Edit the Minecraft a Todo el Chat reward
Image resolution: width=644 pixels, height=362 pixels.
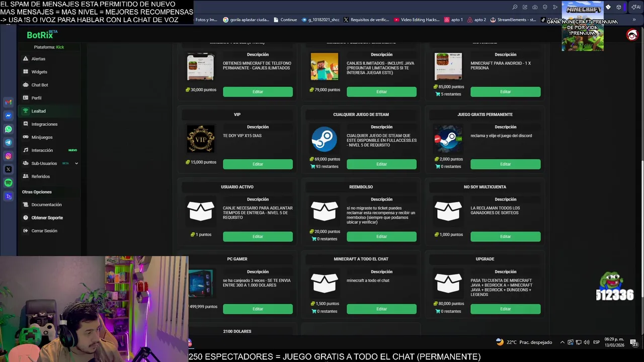[x=381, y=309]
